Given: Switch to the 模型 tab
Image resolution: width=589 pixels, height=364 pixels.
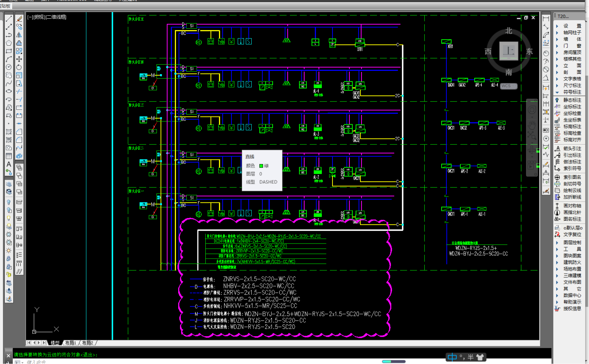Looking at the screenshot, I should 55,343.
